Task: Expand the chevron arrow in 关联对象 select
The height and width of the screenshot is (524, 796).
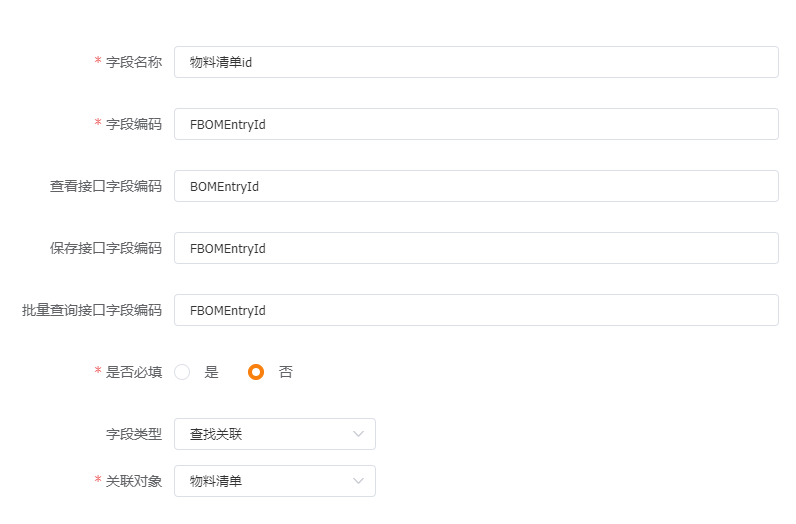Action: coord(358,481)
